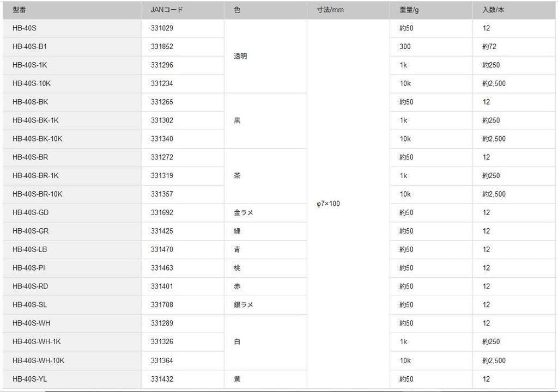Viewport: 558px width, 392px height.
Task: Click the 茶 color cell
Action: tap(265, 176)
